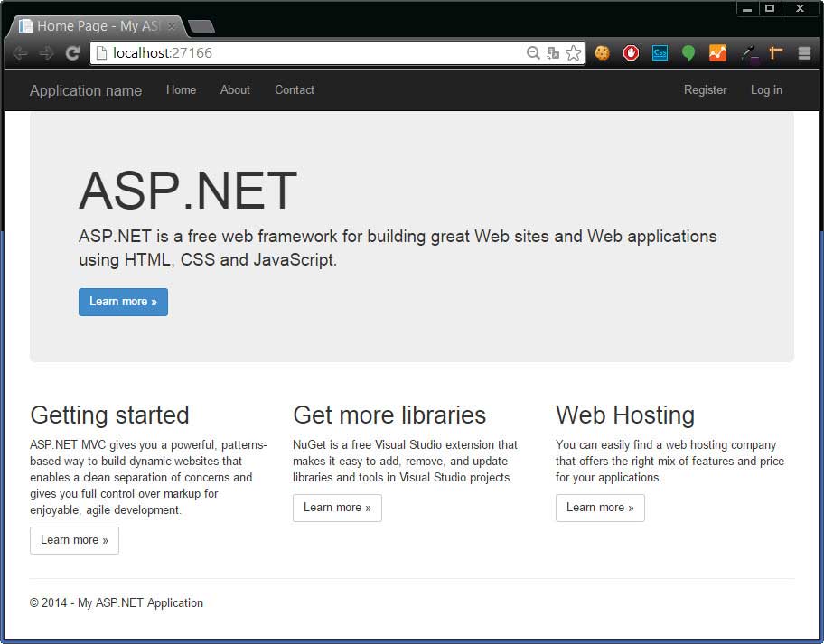The height and width of the screenshot is (644, 824).
Task: Click Learn more under Get more libraries
Action: pos(337,508)
